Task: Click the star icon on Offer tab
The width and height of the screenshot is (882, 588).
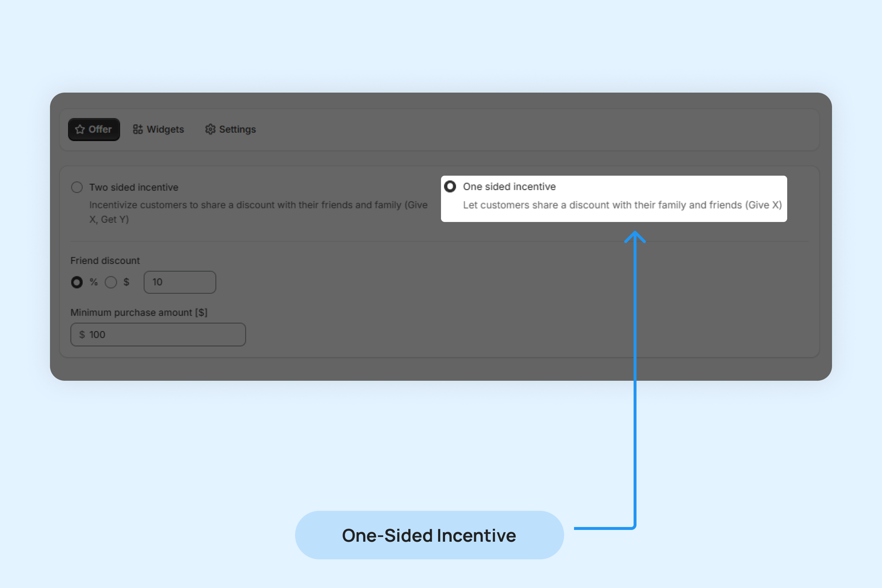Action: click(x=80, y=129)
